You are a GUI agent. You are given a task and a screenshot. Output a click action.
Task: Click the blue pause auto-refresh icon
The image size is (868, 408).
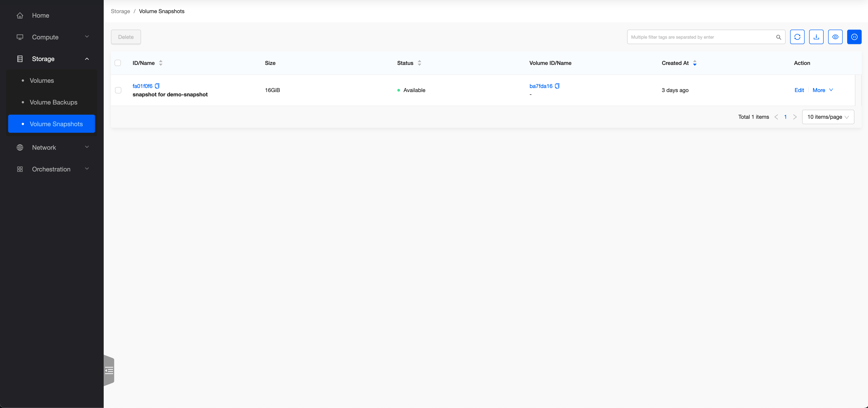tap(854, 37)
